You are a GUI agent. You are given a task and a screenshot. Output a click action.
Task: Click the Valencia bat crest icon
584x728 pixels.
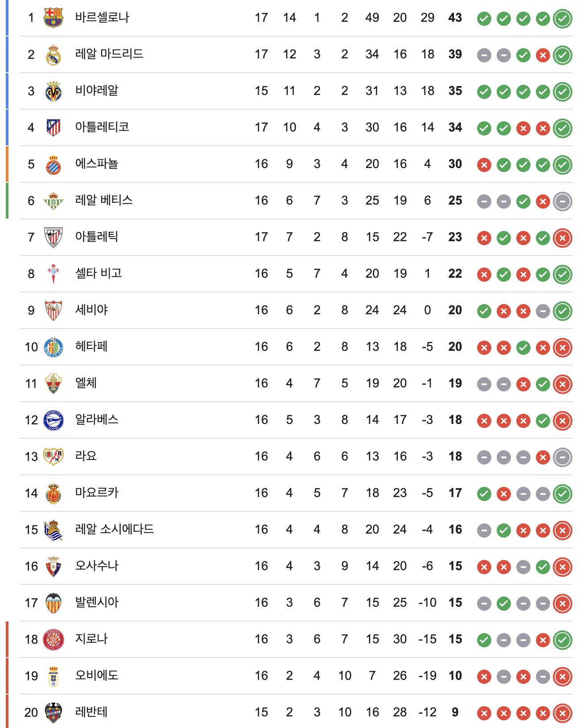click(x=53, y=603)
